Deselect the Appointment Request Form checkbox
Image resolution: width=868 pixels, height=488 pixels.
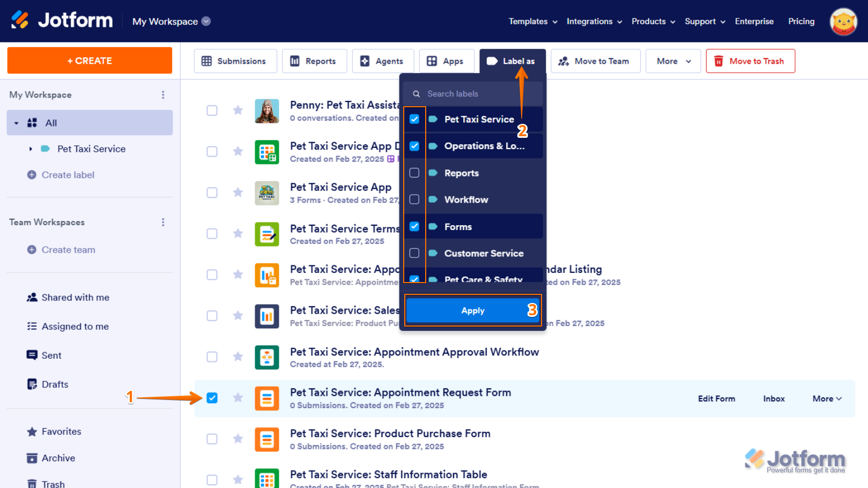coord(212,398)
